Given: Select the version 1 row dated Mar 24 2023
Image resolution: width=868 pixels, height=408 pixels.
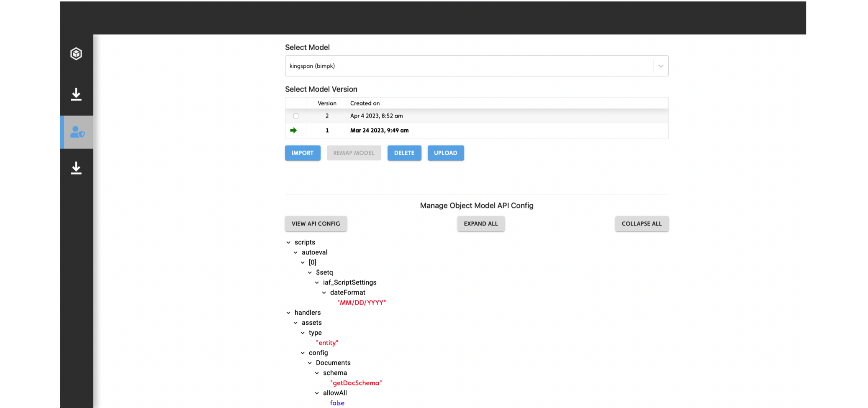Looking at the screenshot, I should [x=379, y=131].
